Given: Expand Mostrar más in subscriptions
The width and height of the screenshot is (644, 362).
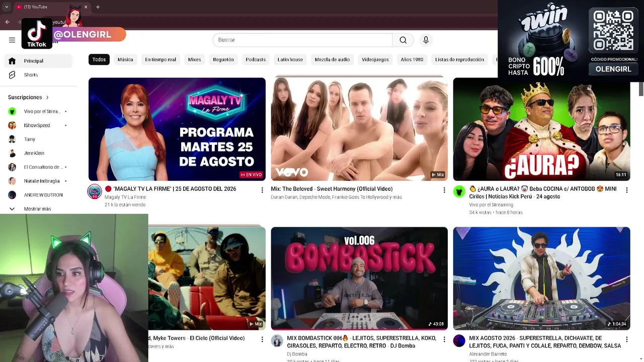Looking at the screenshot, I should point(38,209).
